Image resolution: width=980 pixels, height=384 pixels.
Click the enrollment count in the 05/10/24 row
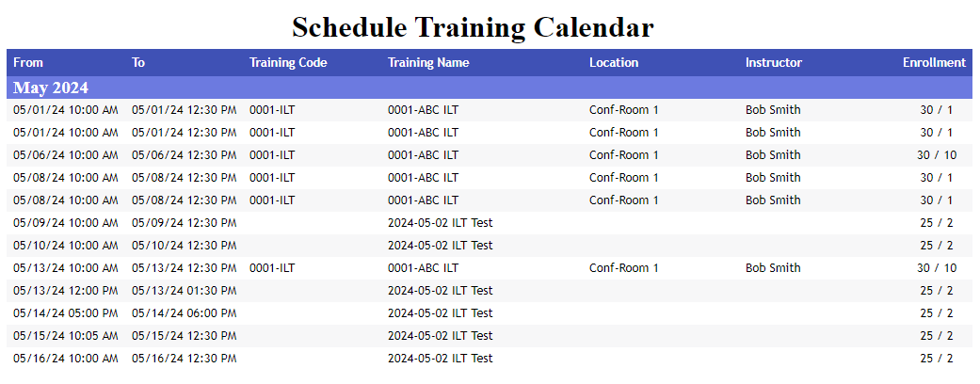pos(937,246)
